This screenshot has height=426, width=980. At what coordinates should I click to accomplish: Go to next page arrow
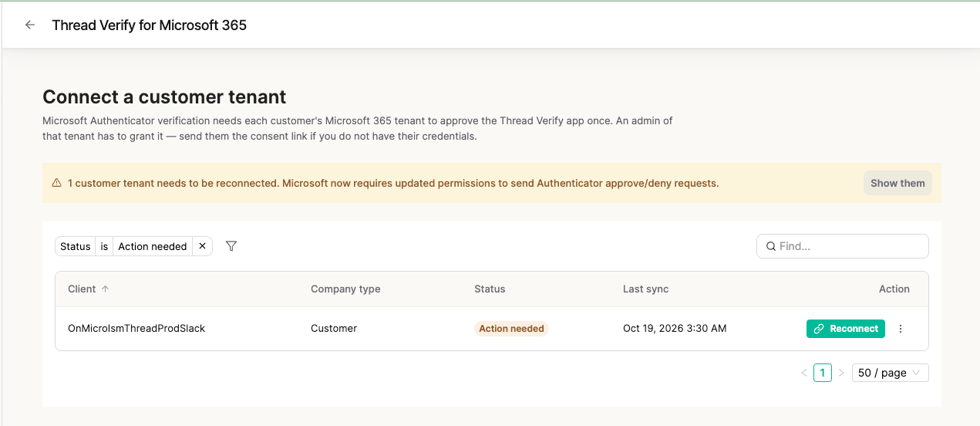coord(841,373)
